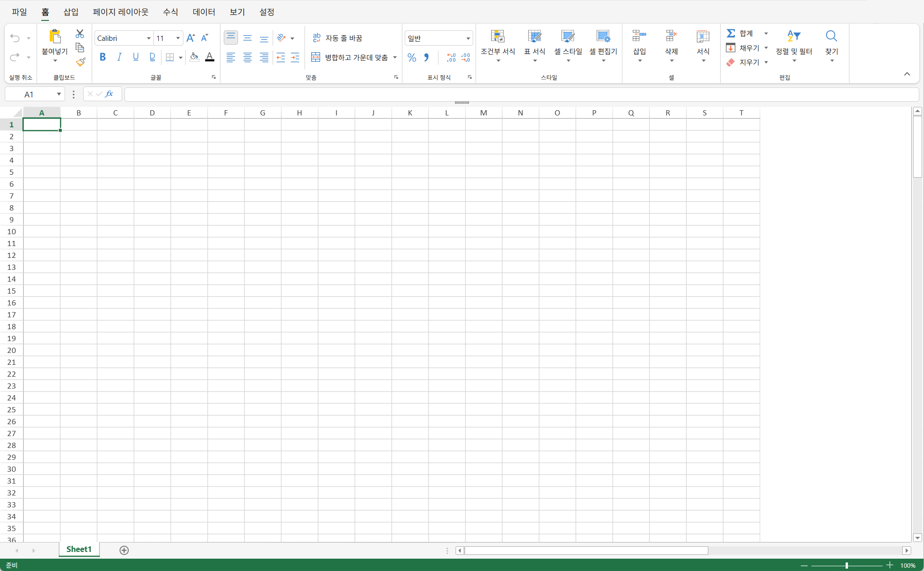Click the Fill Color paint bucket icon

click(x=194, y=57)
